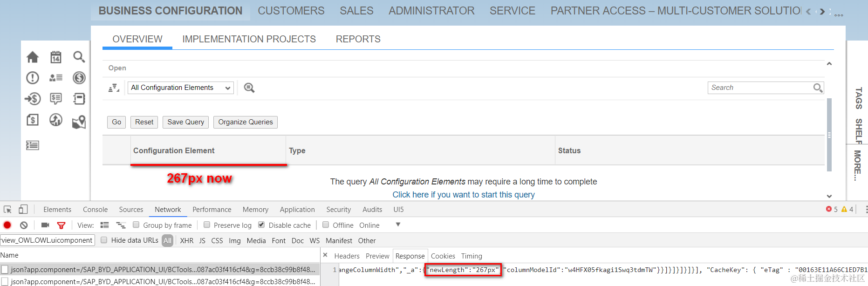Enable Offline checkbox
Viewport: 868px width, 286px height.
pyautogui.click(x=326, y=225)
